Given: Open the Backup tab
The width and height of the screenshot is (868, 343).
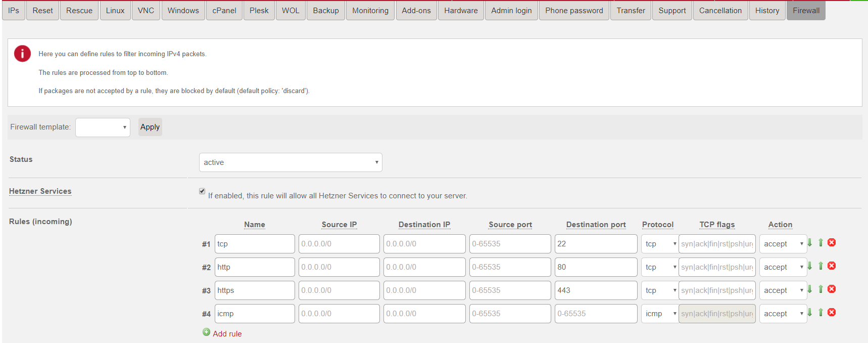Looking at the screenshot, I should click(326, 11).
